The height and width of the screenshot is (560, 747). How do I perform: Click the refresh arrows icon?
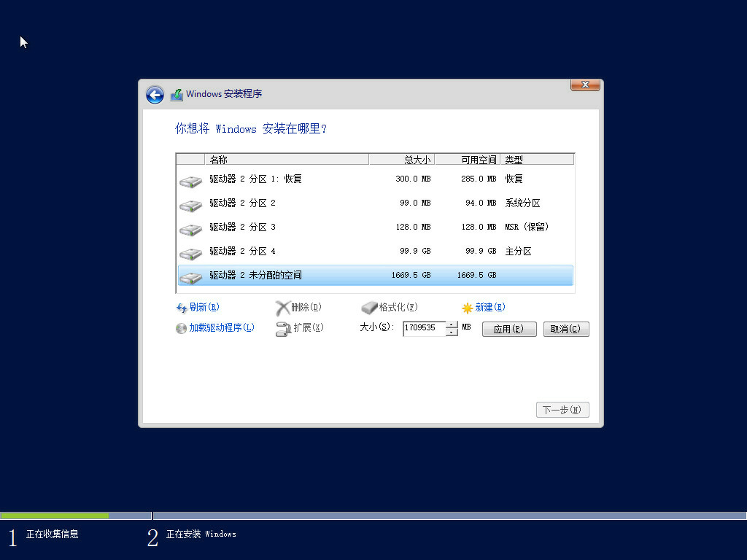coord(182,308)
